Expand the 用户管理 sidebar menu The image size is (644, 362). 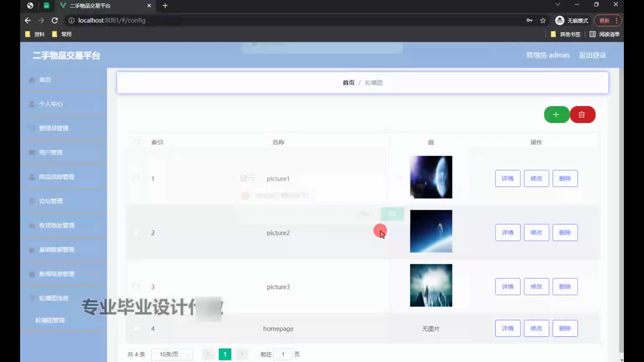click(x=64, y=153)
